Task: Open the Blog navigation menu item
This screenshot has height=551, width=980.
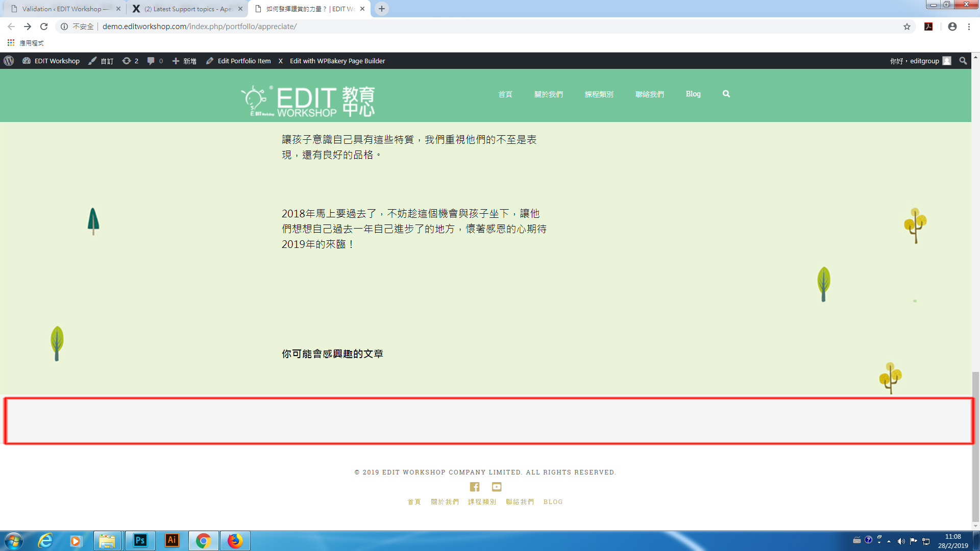Action: click(x=693, y=94)
